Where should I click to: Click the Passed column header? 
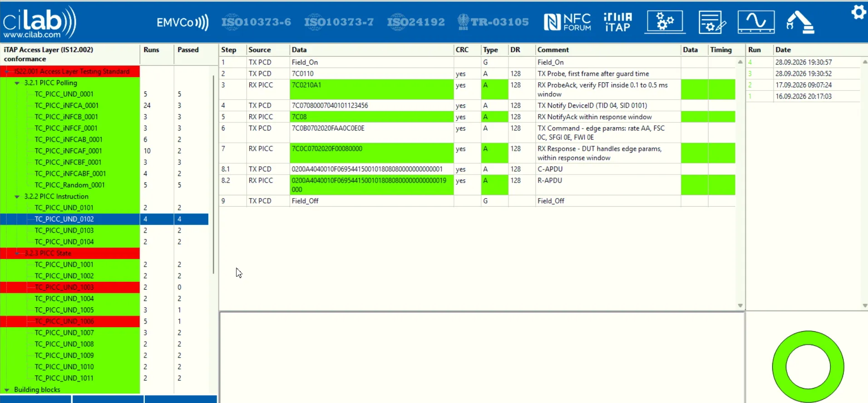tap(188, 50)
